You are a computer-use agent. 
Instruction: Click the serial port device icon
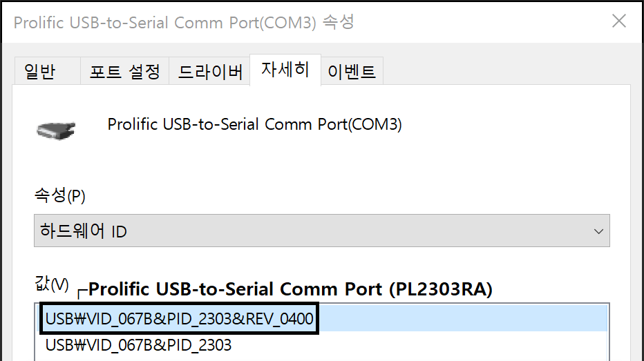tap(56, 130)
